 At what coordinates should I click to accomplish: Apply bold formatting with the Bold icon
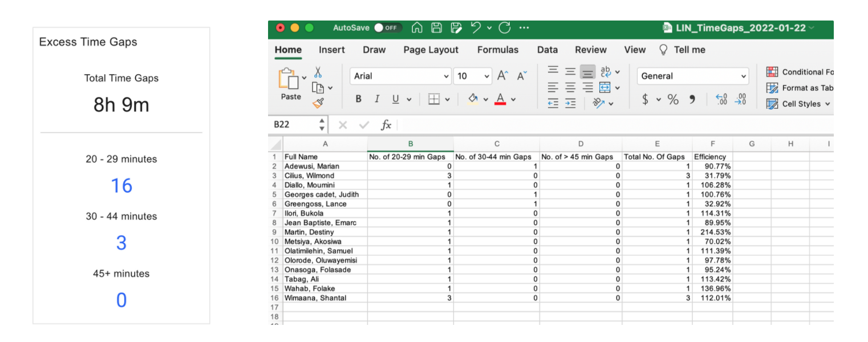pos(358,98)
